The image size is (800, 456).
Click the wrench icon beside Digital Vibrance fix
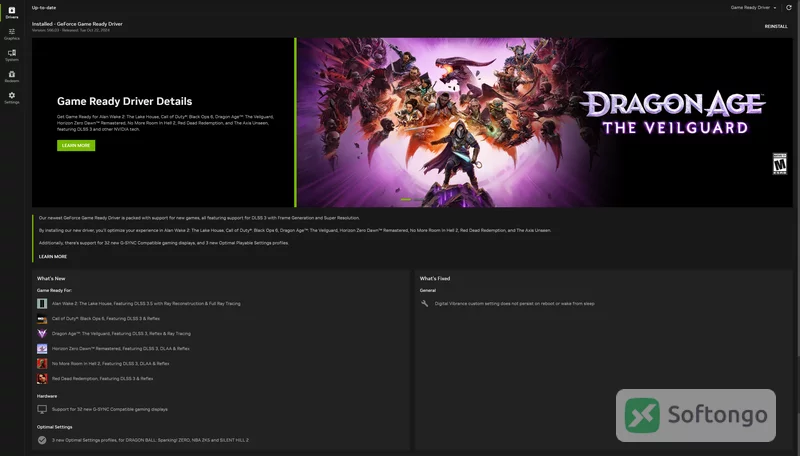(424, 303)
